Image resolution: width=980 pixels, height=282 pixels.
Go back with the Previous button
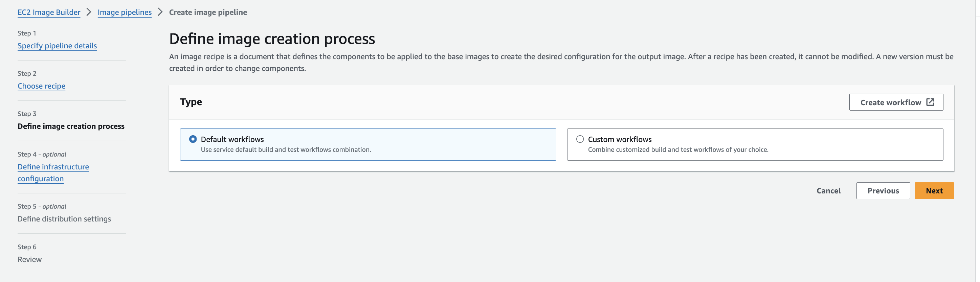[883, 191]
